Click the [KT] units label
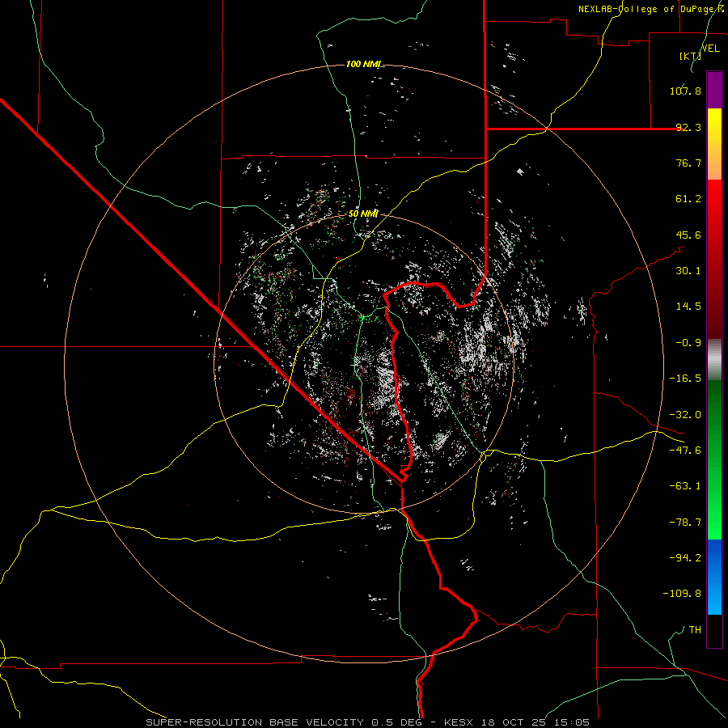Viewport: 728px width, 728px height. [690, 56]
